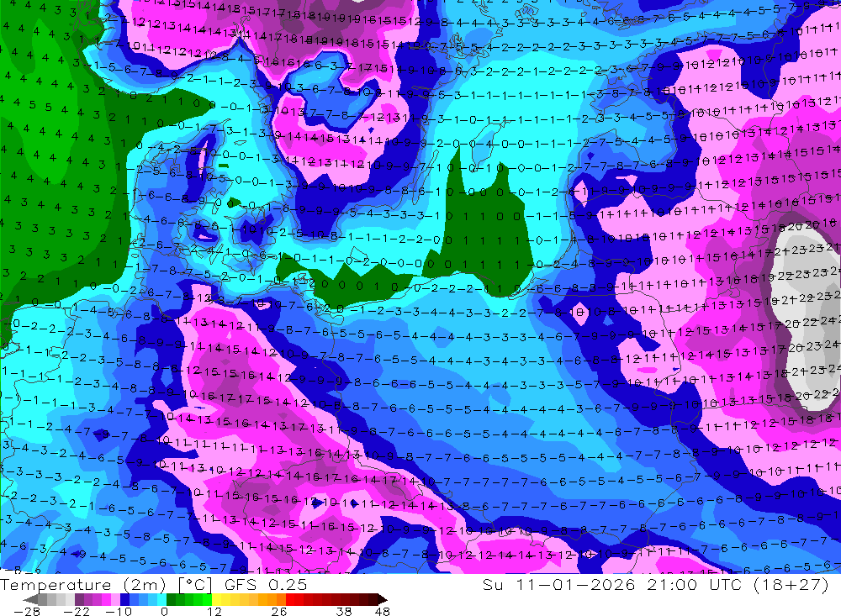Click the "12" legend value
Viewport: 841px width, 616px height.
click(x=214, y=612)
